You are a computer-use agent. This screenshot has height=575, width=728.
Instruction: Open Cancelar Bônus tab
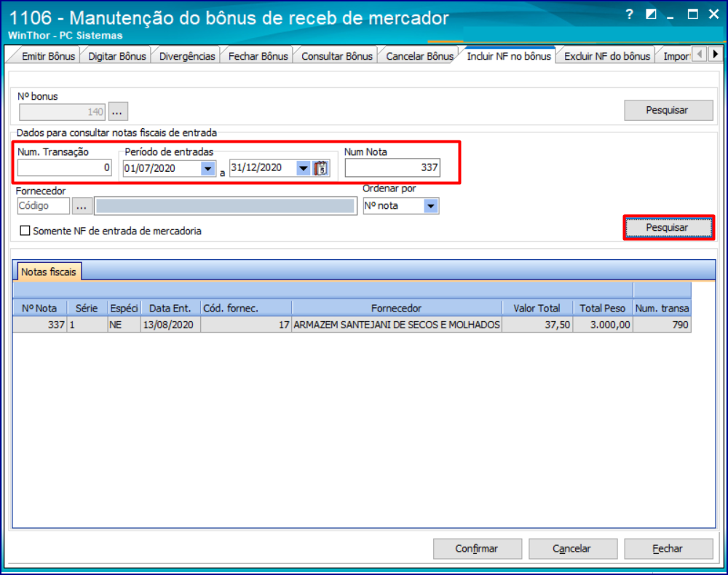420,56
